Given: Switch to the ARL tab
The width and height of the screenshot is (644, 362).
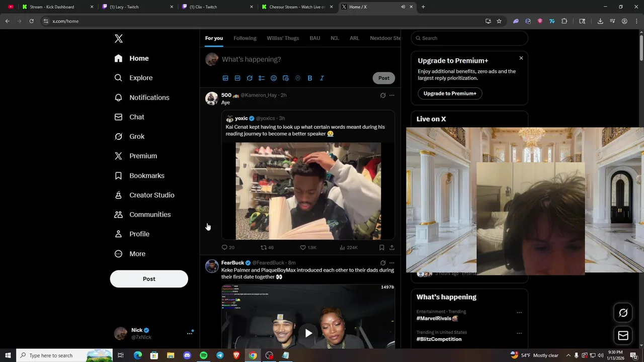Looking at the screenshot, I should click(354, 38).
